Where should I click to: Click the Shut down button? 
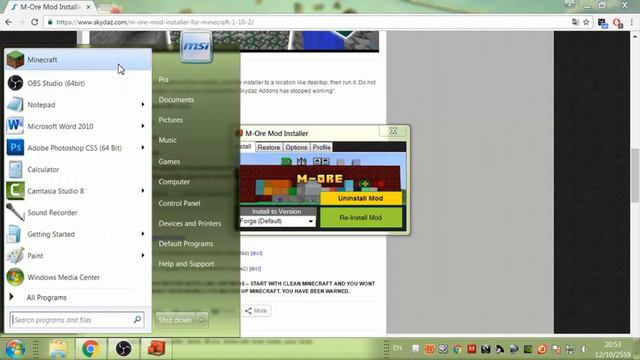tap(176, 320)
